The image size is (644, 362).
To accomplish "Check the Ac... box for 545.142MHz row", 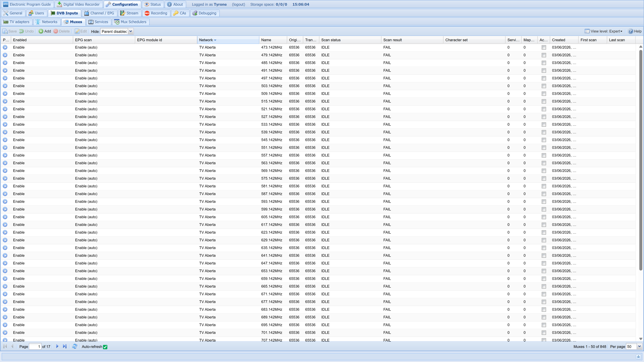I will click(544, 140).
